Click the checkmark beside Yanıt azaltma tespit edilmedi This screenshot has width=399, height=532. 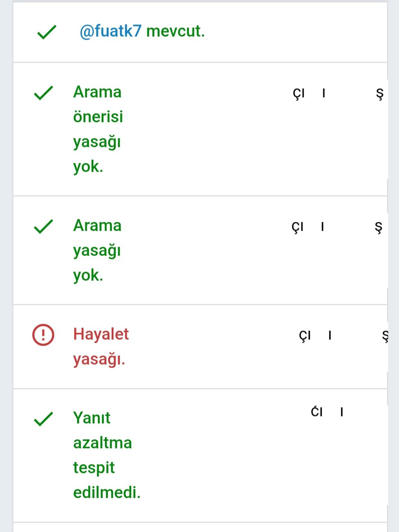pyautogui.click(x=43, y=419)
